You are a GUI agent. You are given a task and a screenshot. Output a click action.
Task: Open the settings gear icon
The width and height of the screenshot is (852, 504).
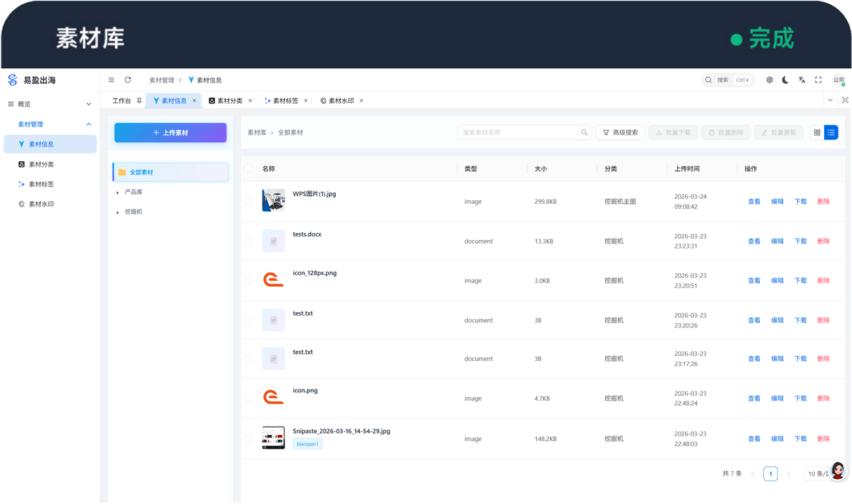[770, 80]
